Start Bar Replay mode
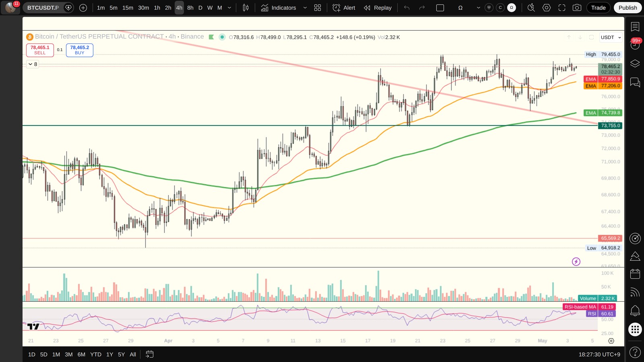The image size is (644, 362). (x=378, y=8)
